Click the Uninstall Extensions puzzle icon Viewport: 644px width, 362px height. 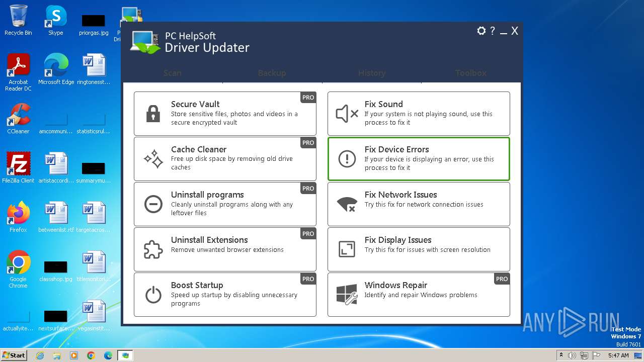[x=153, y=249]
